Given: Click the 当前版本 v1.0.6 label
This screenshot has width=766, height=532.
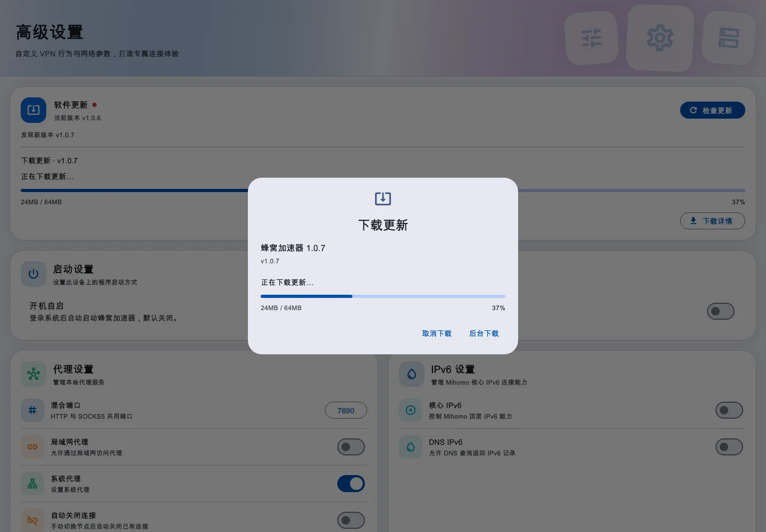Looking at the screenshot, I should coord(77,118).
